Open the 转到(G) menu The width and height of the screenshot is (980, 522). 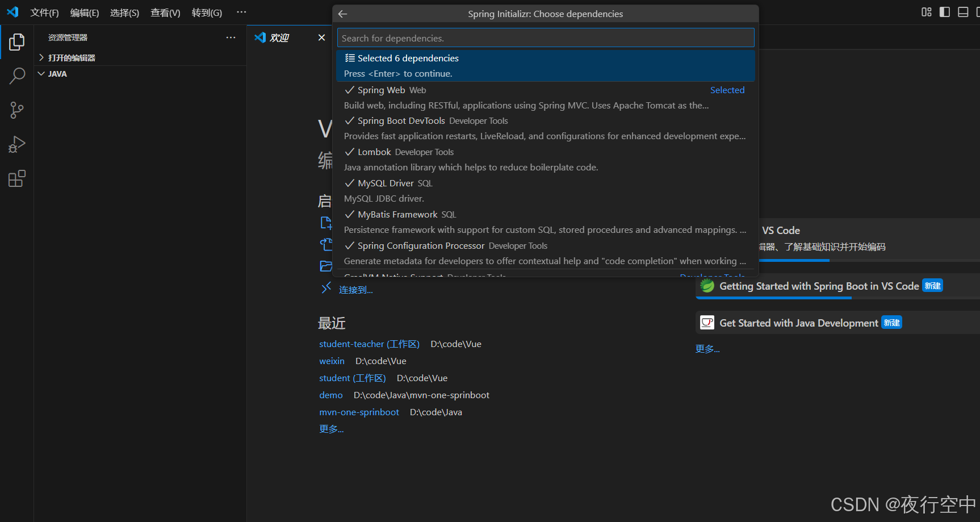point(207,12)
